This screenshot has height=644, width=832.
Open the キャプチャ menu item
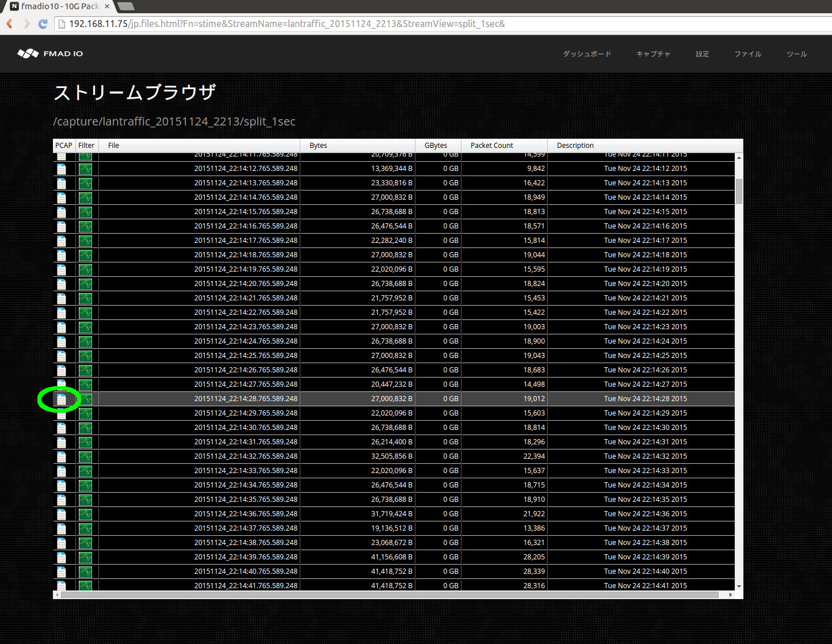[653, 54]
